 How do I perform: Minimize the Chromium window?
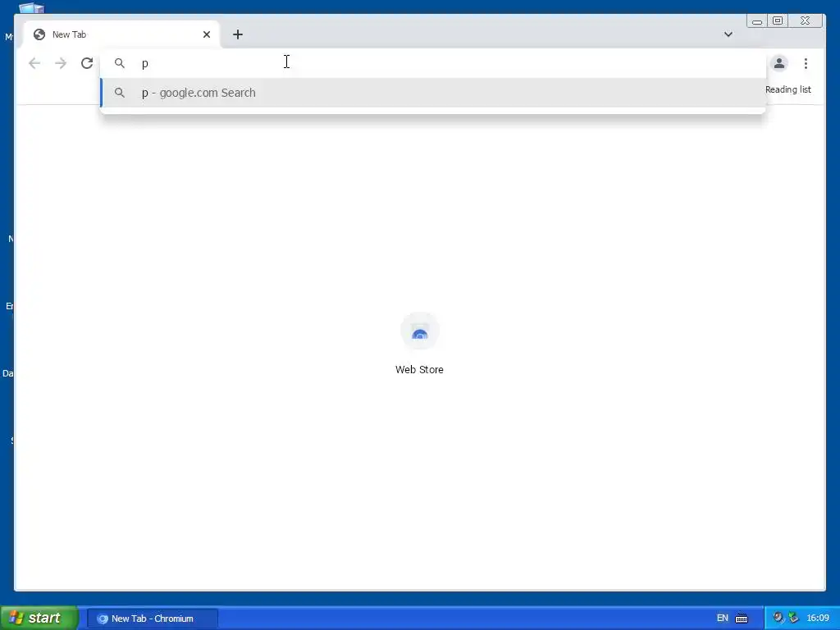tap(757, 21)
